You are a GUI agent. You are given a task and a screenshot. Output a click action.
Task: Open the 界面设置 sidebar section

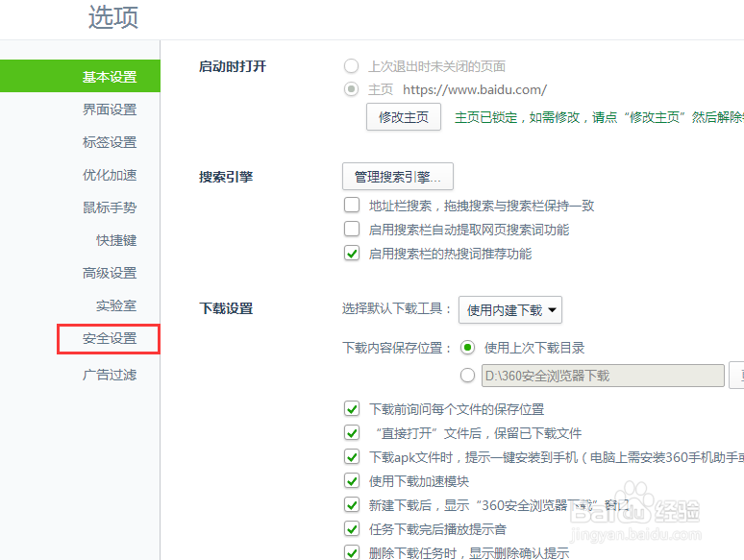(x=110, y=110)
